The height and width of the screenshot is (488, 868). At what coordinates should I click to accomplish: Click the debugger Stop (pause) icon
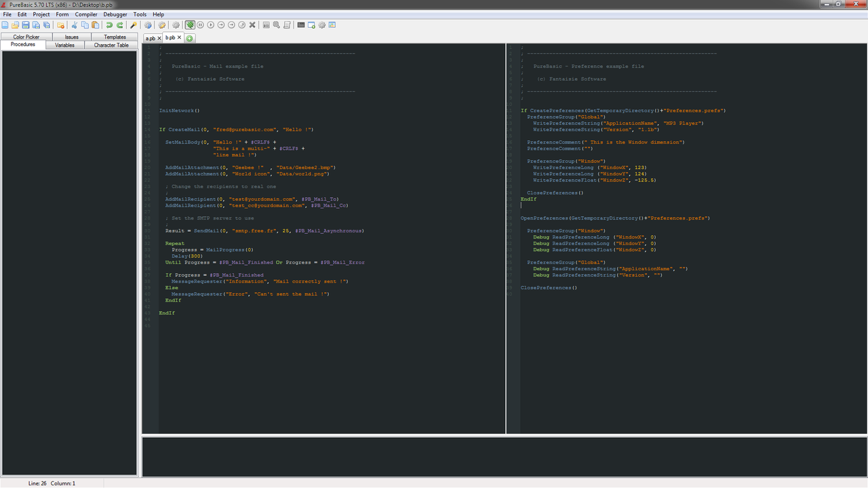[x=200, y=25]
